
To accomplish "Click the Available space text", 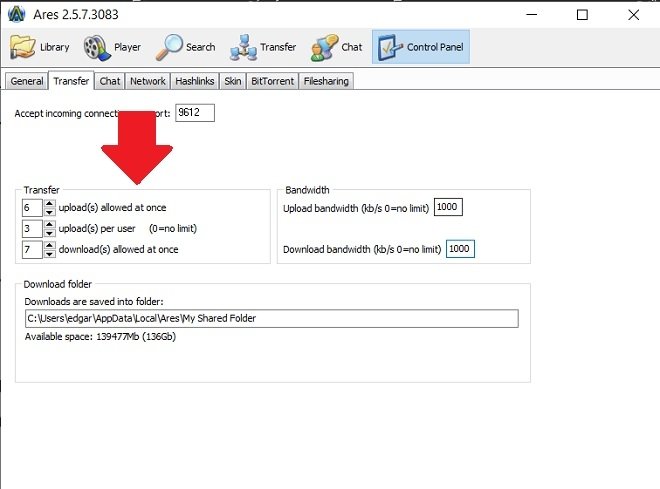I will pos(100,337).
